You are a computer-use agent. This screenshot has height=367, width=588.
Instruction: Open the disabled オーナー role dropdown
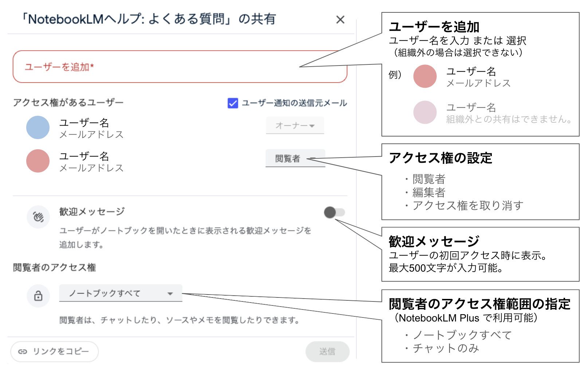tap(295, 125)
